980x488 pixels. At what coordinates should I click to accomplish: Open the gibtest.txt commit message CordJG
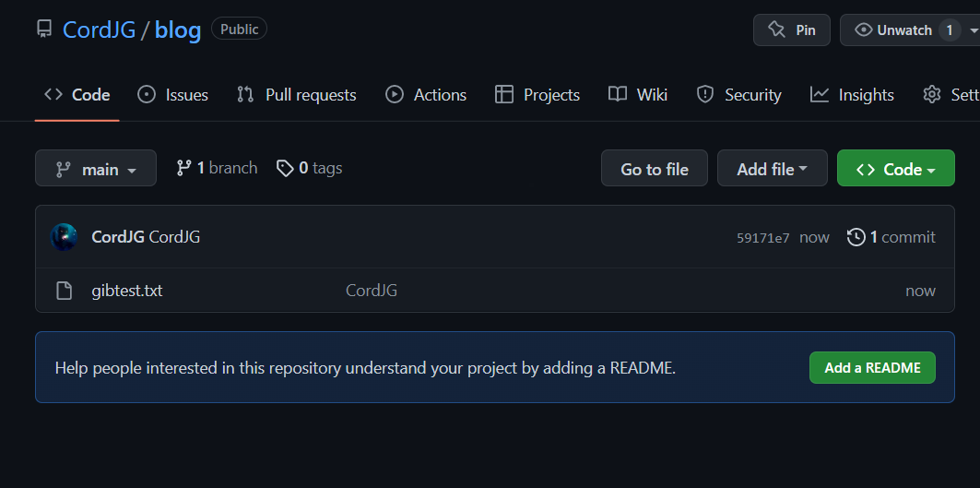372,291
